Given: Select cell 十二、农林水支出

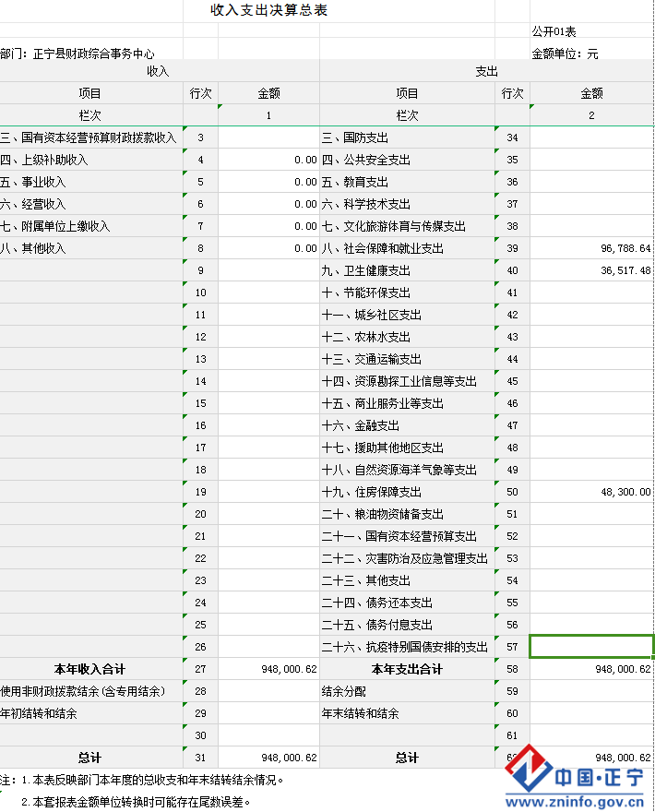Looking at the screenshot, I should click(x=408, y=337).
